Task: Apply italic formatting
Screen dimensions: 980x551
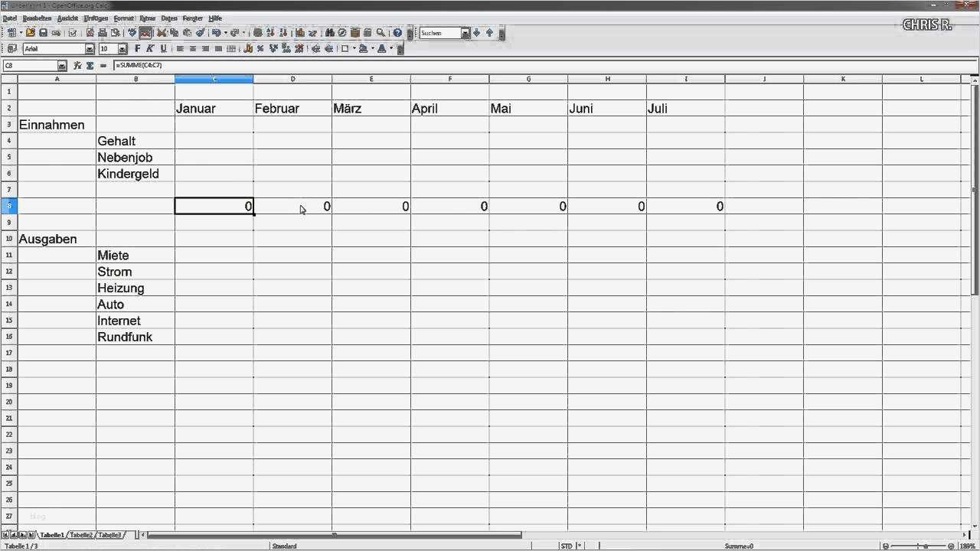Action: (x=150, y=48)
